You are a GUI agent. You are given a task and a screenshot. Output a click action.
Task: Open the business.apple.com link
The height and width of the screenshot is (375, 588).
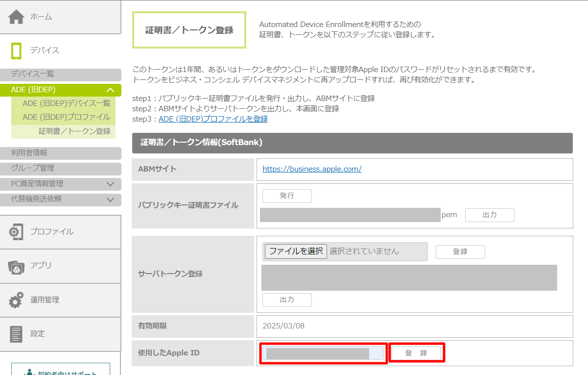pyautogui.click(x=312, y=169)
